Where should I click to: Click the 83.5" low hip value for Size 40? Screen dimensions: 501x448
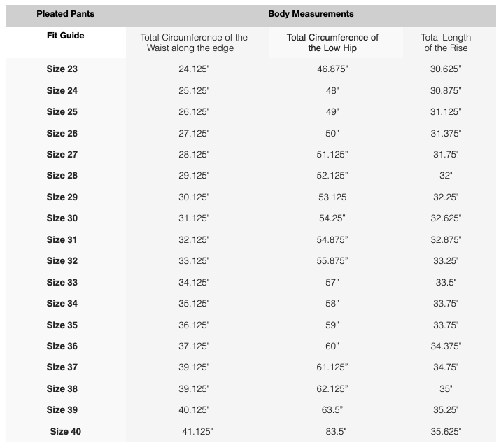click(x=332, y=432)
